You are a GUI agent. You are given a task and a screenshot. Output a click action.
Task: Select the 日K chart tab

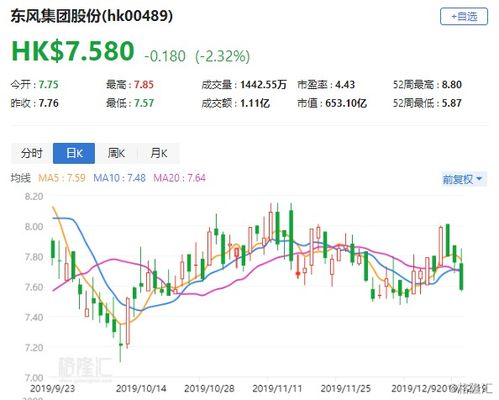click(x=74, y=153)
